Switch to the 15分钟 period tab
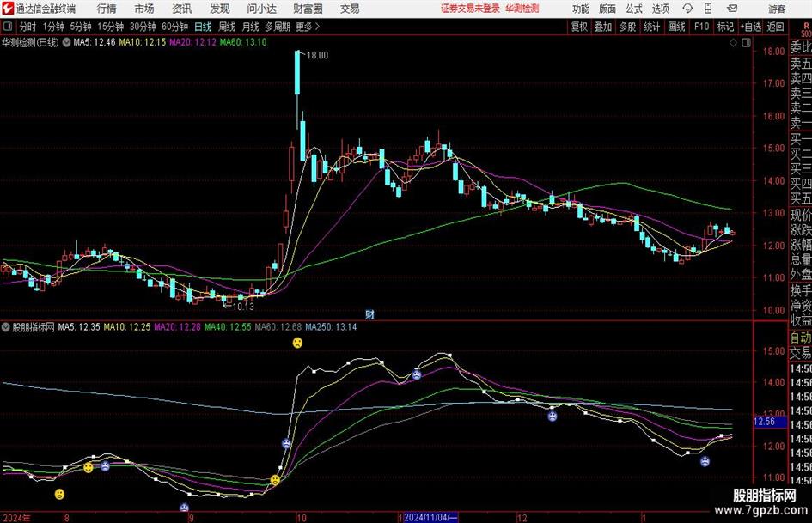The width and height of the screenshot is (812, 523). coord(110,27)
